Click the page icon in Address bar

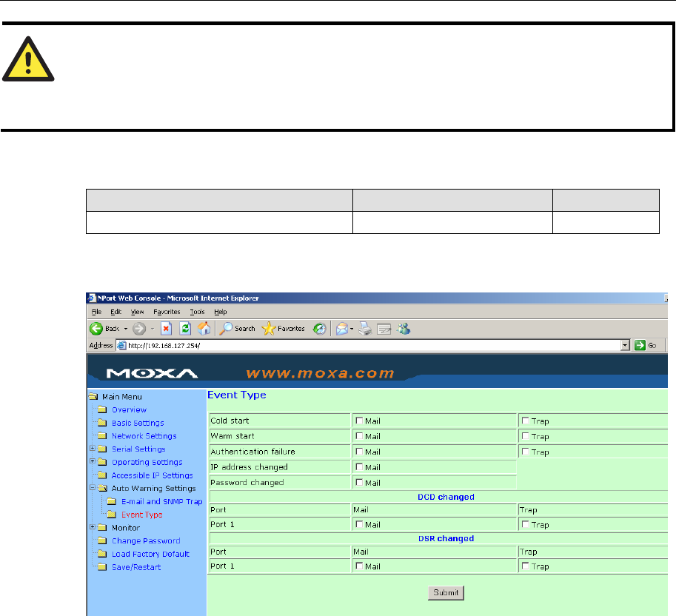point(122,345)
